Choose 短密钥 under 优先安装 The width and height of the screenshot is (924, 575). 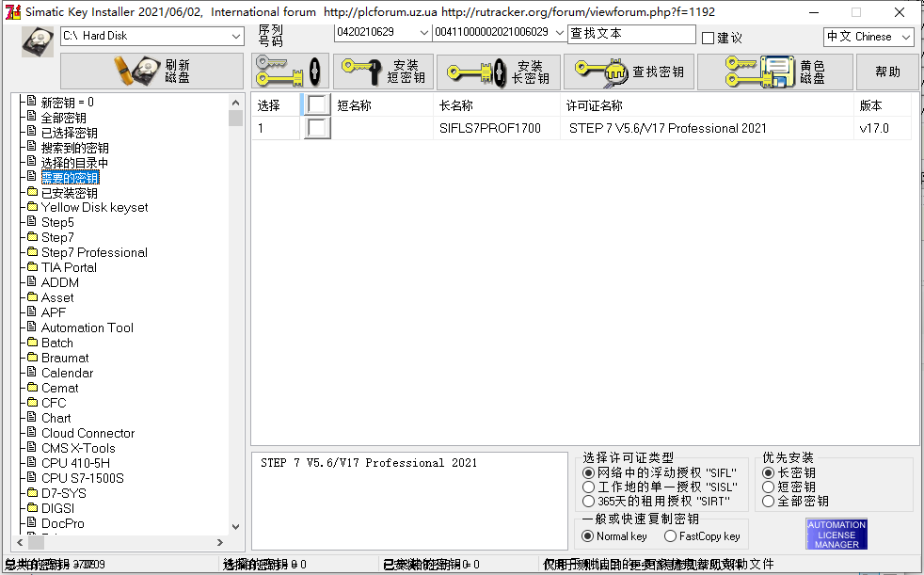coord(768,487)
